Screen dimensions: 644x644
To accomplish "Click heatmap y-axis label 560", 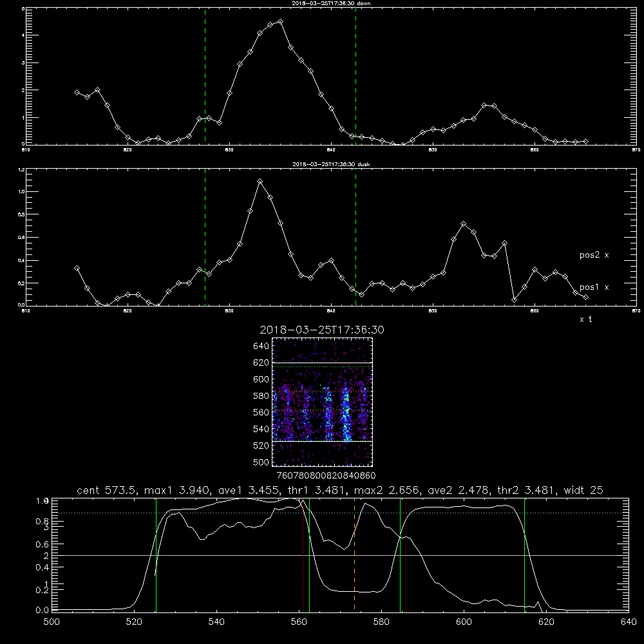I will 261,412.
